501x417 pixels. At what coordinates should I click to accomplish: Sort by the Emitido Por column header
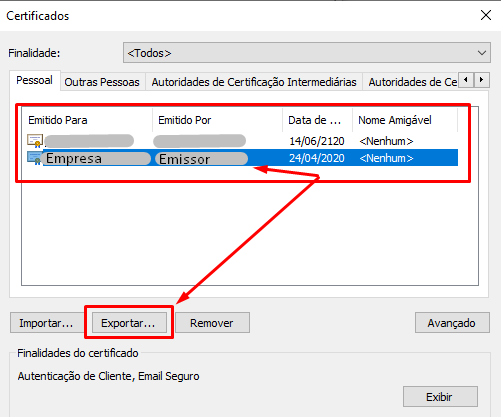pyautogui.click(x=217, y=120)
